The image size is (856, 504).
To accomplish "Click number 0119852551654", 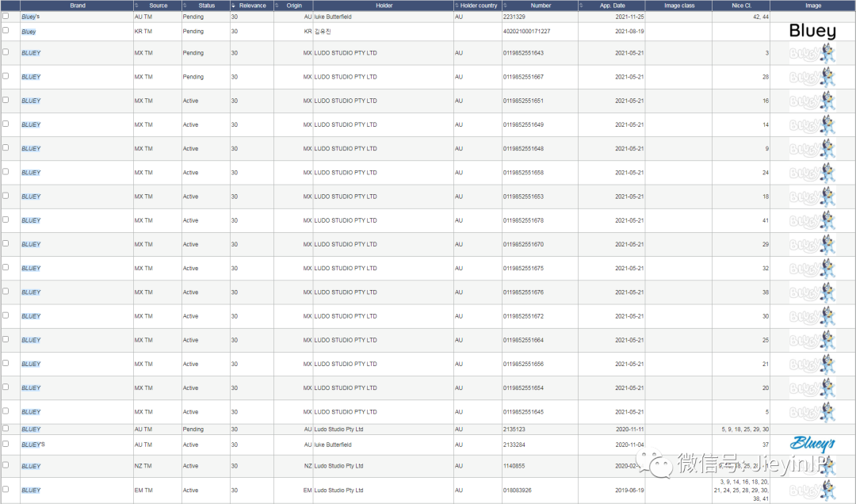I will (x=524, y=388).
